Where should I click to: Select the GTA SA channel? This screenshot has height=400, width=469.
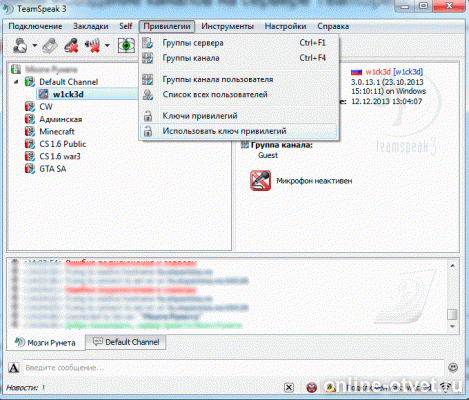(x=53, y=169)
